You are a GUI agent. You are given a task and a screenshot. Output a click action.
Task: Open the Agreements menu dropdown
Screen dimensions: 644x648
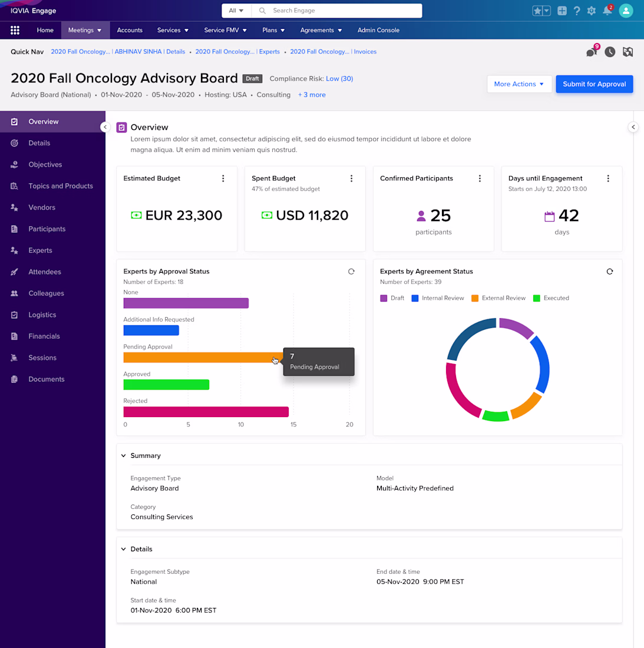click(321, 30)
